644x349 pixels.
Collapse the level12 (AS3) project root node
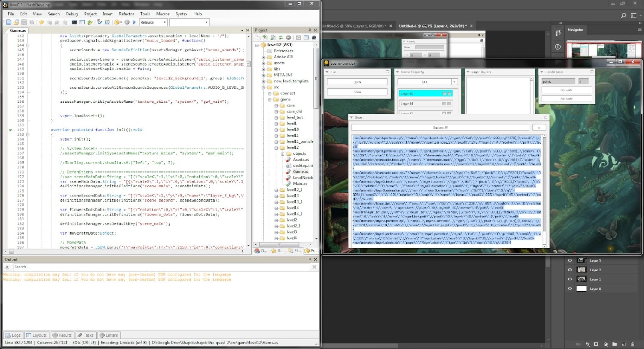(x=257, y=45)
